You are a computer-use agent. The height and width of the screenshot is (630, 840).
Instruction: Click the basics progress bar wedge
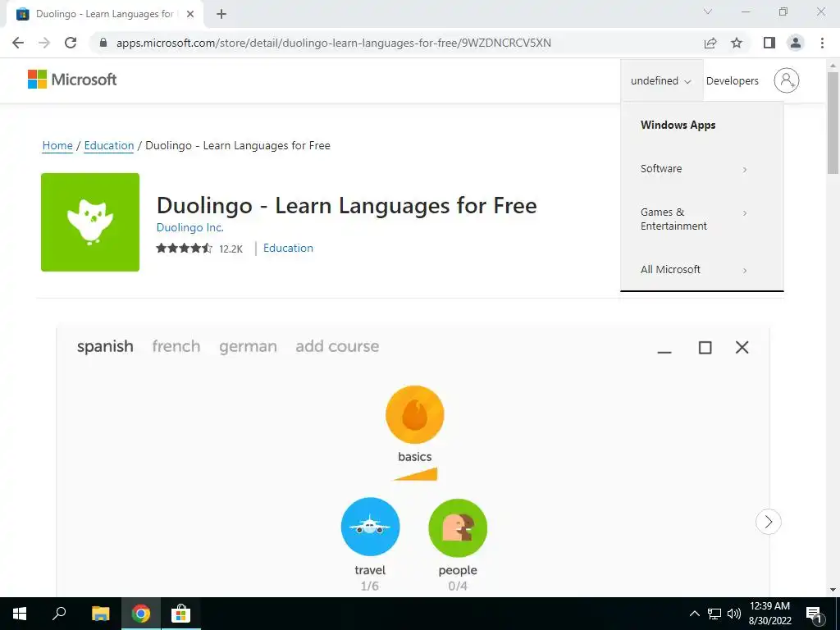416,474
